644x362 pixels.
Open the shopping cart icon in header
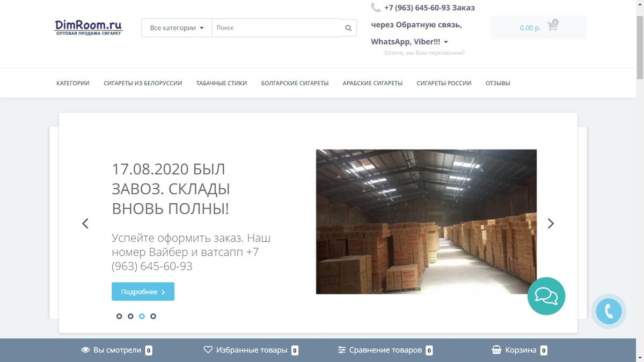tap(552, 27)
